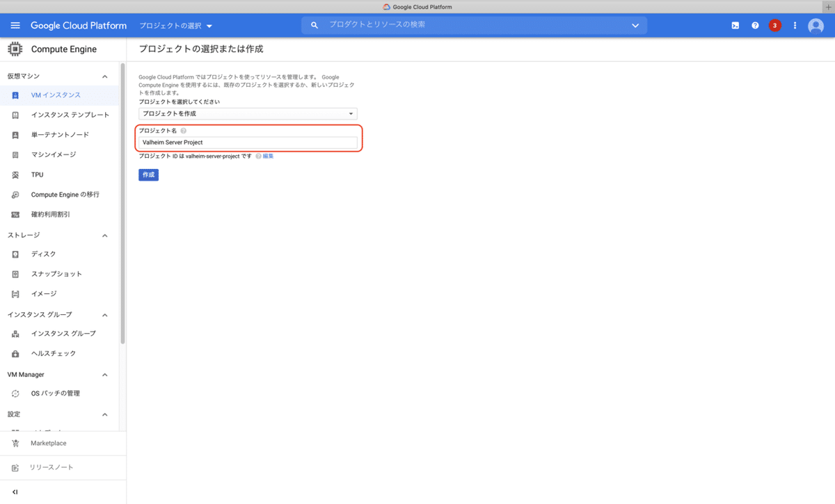The width and height of the screenshot is (835, 504).
Task: Open the プロジェクトを作成 dropdown
Action: (248, 113)
